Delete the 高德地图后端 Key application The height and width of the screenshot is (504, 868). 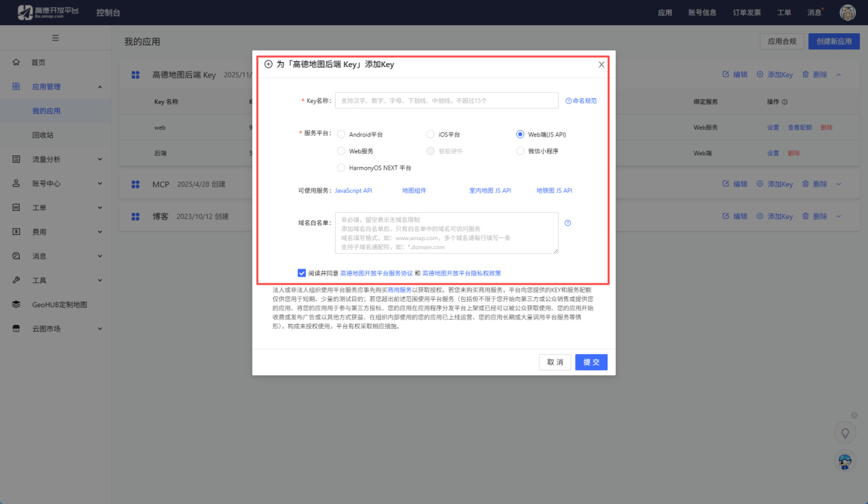coord(814,75)
